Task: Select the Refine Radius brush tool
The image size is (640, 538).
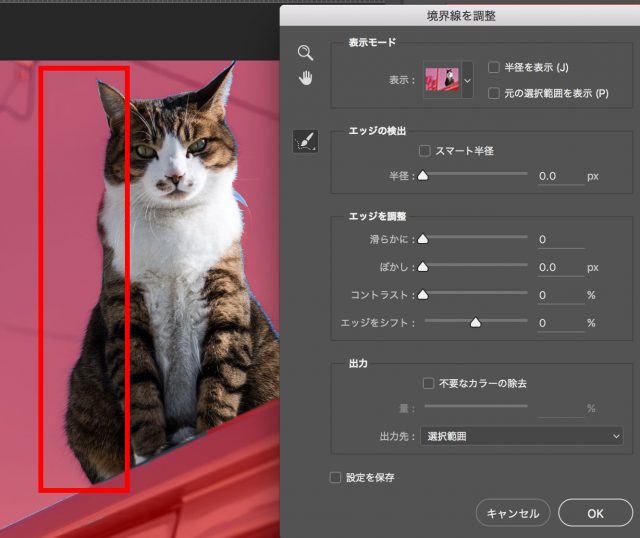Action: coord(305,142)
